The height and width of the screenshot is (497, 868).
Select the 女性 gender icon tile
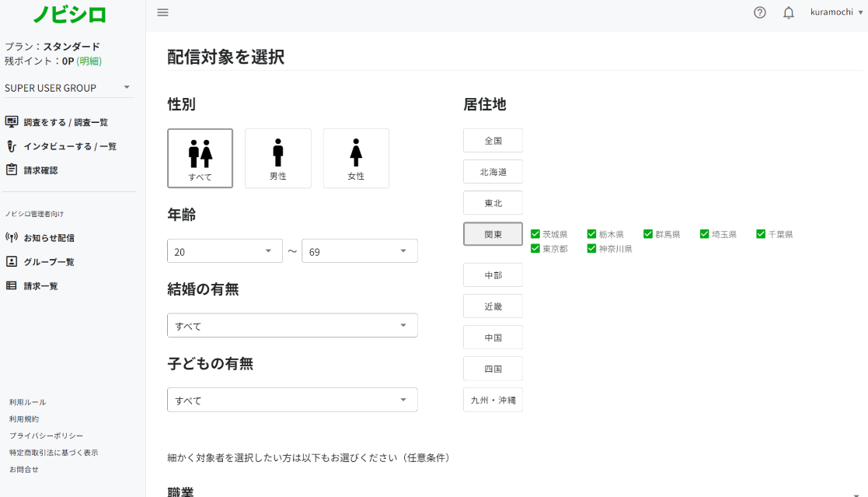(x=356, y=158)
